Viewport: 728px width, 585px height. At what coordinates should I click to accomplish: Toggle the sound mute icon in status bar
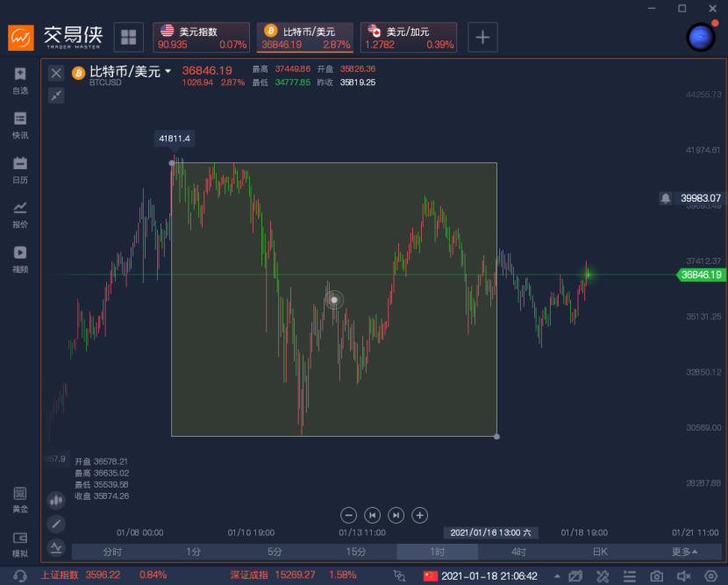click(685, 576)
